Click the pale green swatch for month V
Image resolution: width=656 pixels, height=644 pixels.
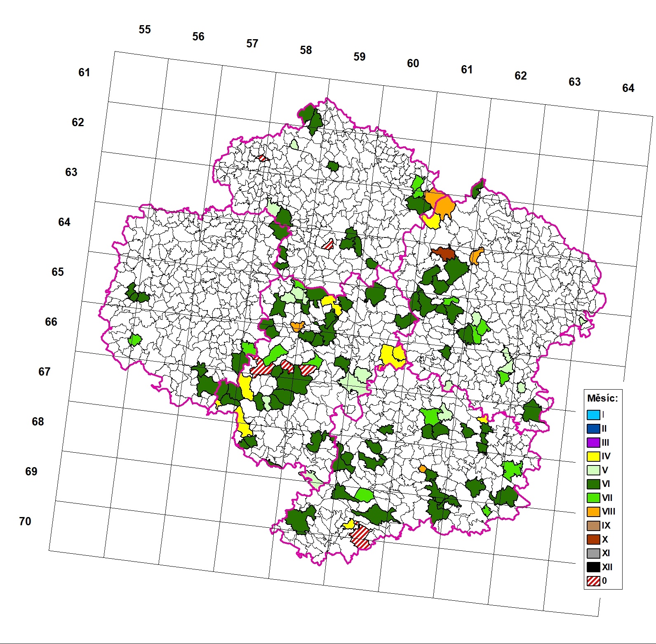point(593,470)
